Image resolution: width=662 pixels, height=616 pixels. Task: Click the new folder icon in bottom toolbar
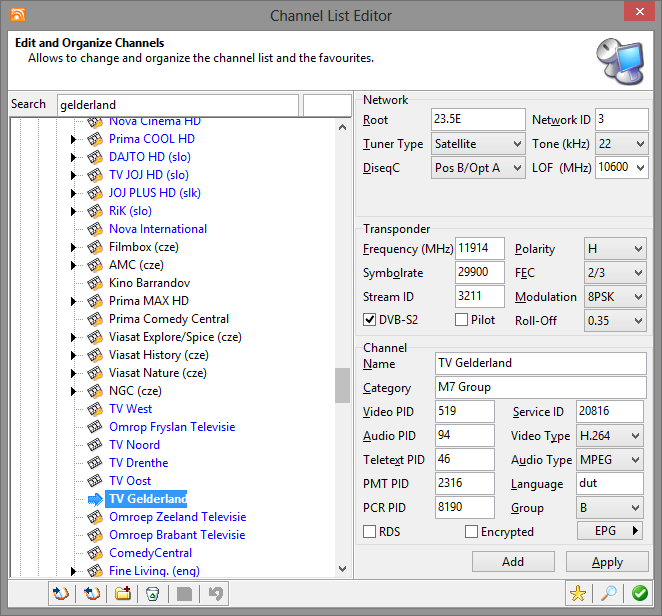123,593
